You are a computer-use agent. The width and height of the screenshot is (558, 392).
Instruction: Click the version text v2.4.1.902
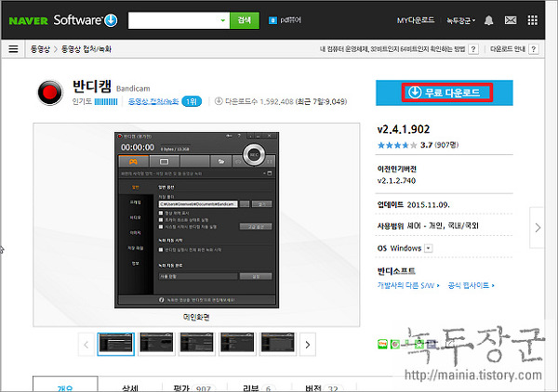point(404,129)
